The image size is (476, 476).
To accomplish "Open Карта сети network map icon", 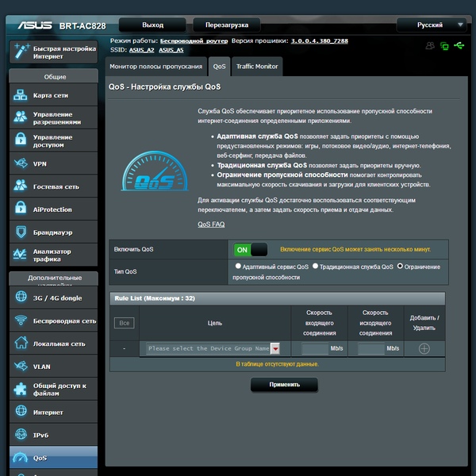I will pos(21,94).
